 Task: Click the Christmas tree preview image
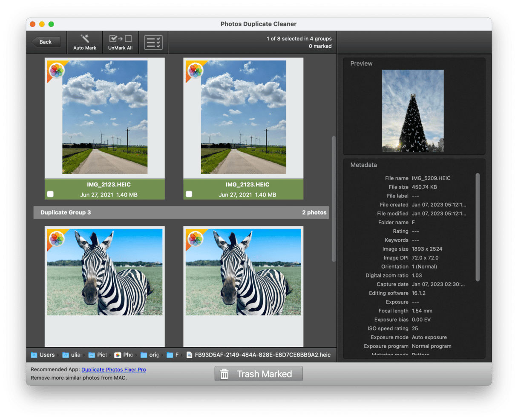coord(413,111)
